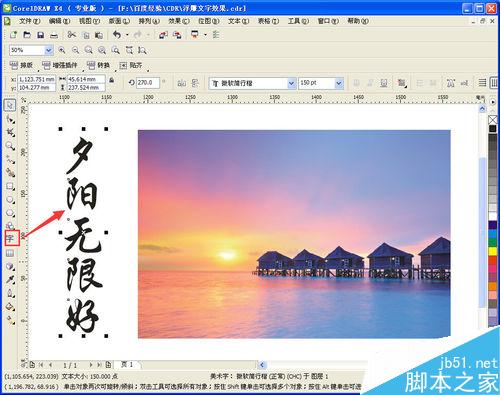Select the 页 1 page tab

tap(127, 364)
